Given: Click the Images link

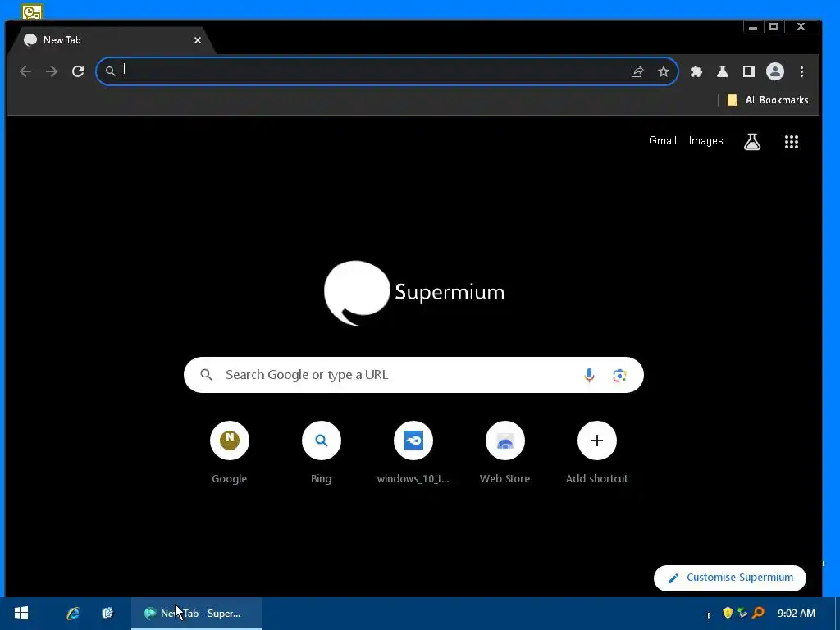Looking at the screenshot, I should [x=705, y=141].
